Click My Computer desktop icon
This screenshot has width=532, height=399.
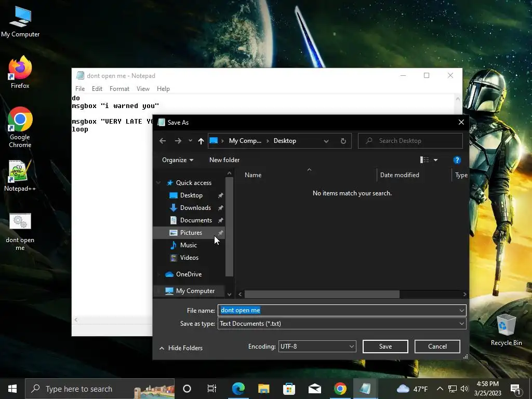pos(20,22)
